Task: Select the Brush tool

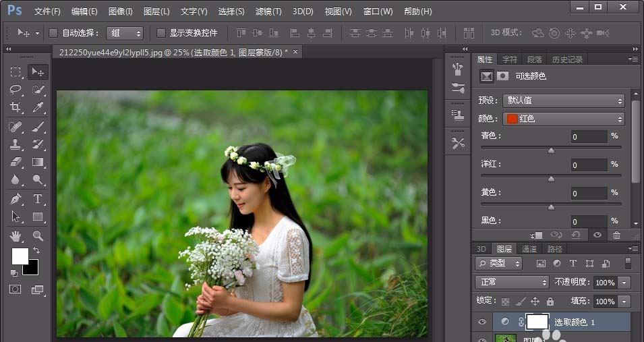Action: [38, 127]
